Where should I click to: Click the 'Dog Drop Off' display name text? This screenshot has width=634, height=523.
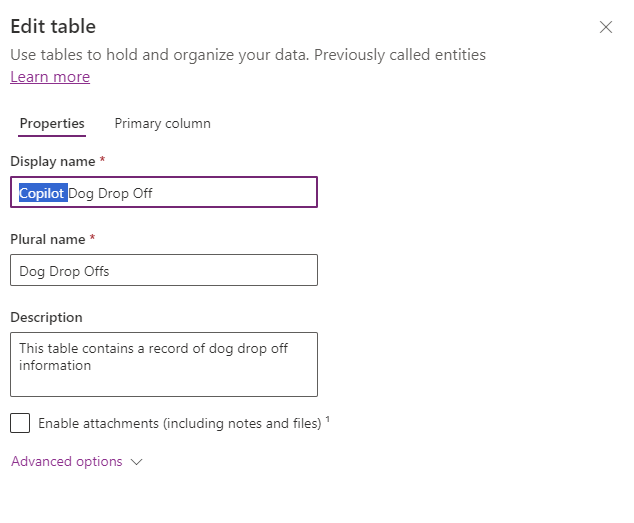click(x=111, y=193)
